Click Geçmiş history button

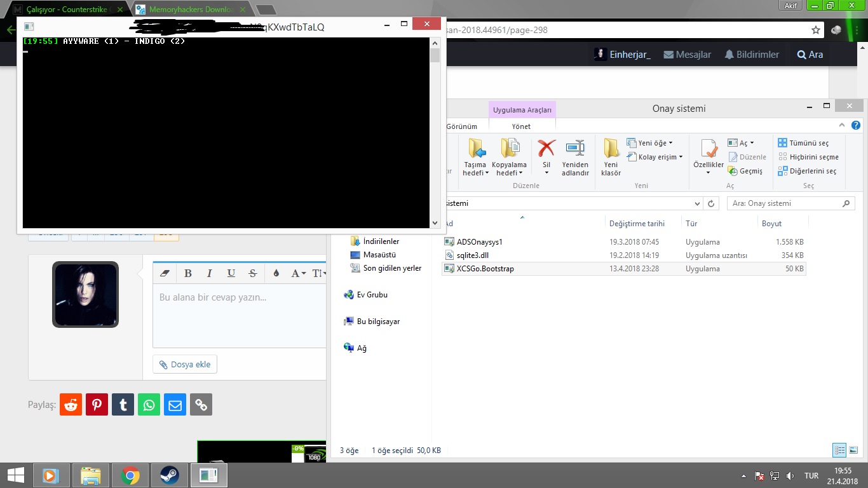click(x=745, y=171)
